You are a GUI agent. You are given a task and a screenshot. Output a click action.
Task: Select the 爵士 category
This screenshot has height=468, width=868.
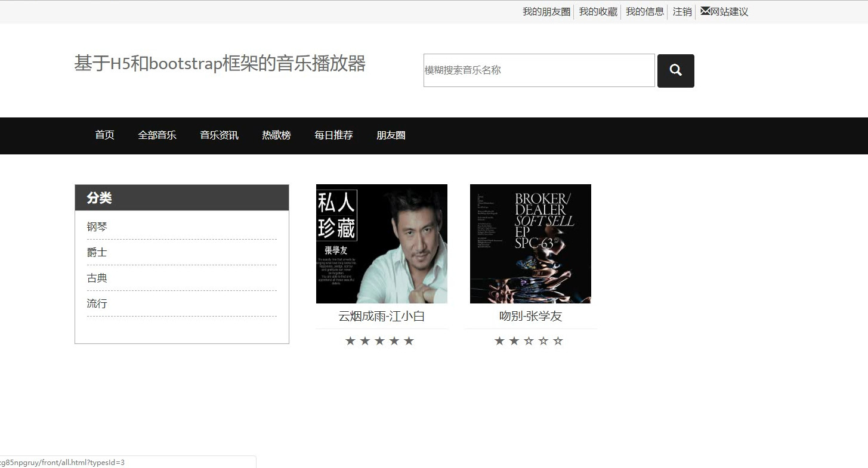[x=97, y=253]
